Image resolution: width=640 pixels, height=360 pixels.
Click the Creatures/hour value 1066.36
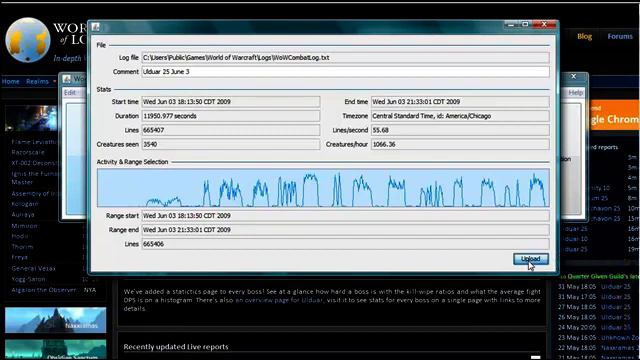tap(460, 144)
